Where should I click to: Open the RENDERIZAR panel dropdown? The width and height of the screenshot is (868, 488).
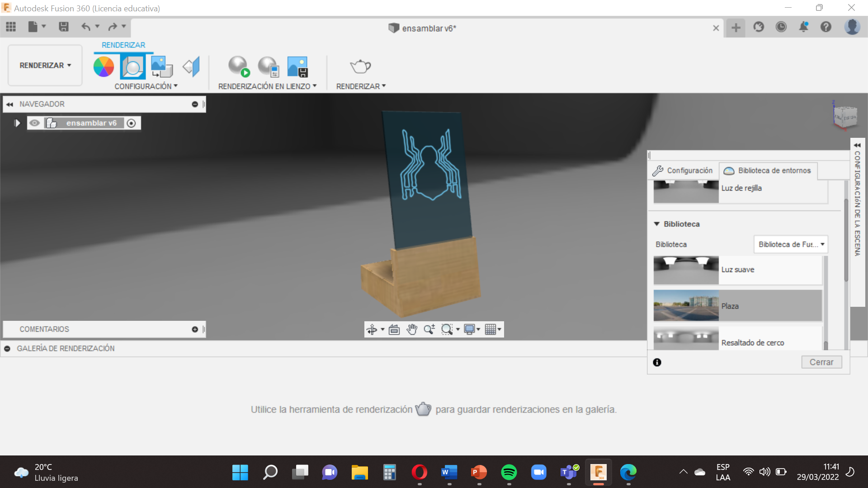tap(361, 86)
